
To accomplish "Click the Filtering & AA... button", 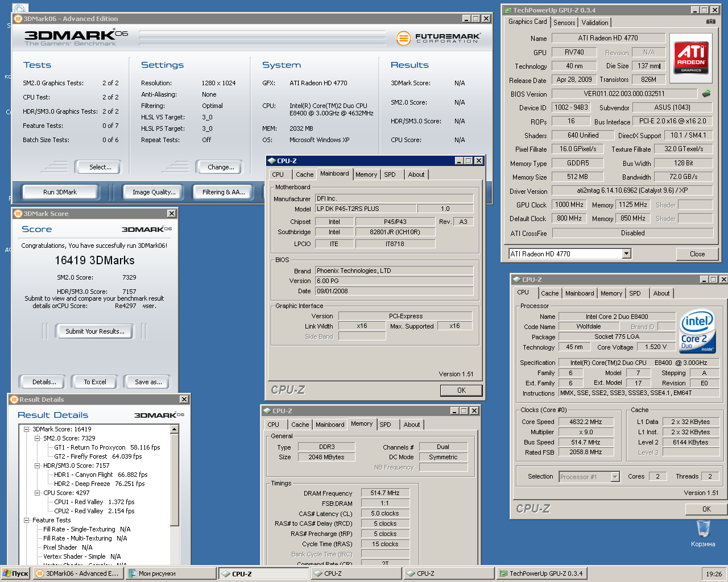I will 224,192.
